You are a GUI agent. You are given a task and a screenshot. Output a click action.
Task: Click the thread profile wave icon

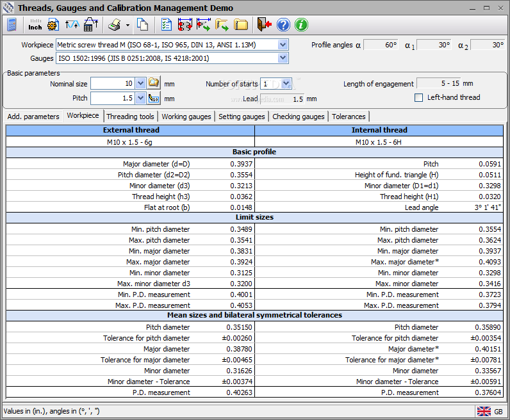click(x=72, y=25)
